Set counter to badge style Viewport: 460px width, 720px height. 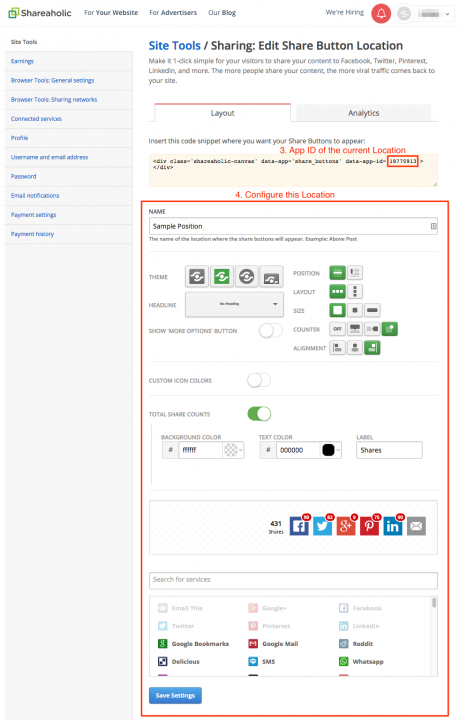click(390, 329)
